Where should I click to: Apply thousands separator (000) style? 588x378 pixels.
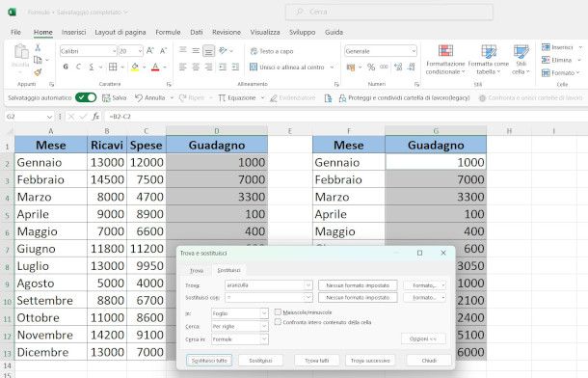point(384,67)
